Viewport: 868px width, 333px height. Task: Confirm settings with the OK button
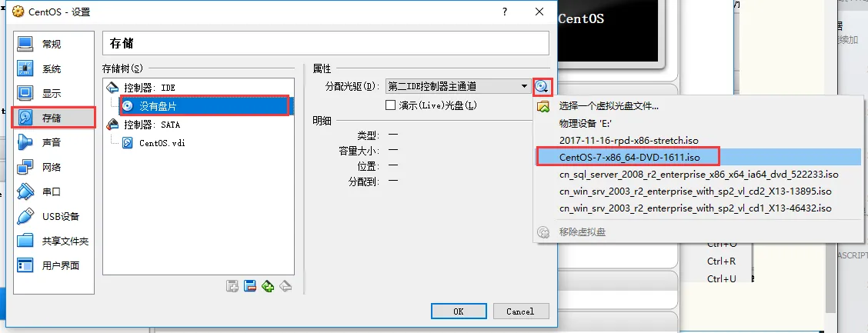pyautogui.click(x=459, y=311)
